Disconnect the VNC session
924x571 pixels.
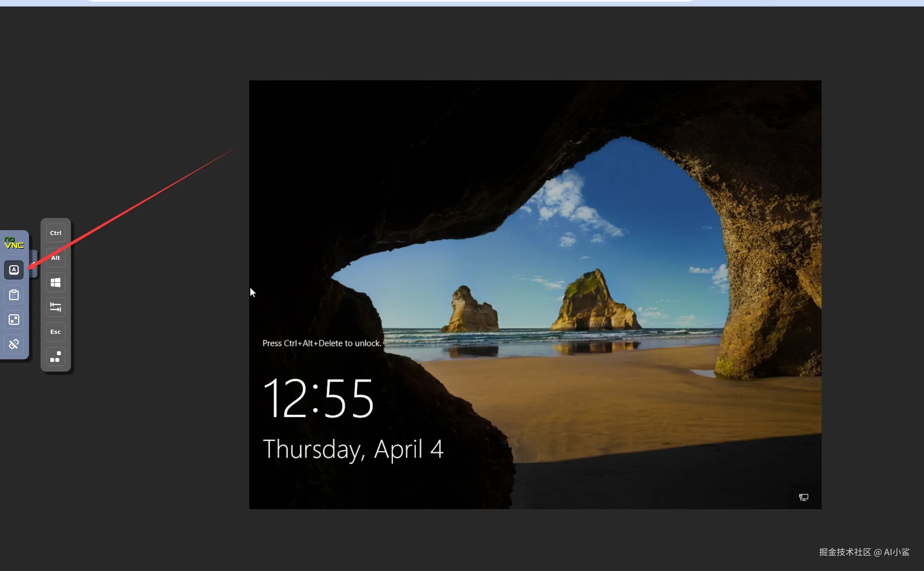(14, 344)
